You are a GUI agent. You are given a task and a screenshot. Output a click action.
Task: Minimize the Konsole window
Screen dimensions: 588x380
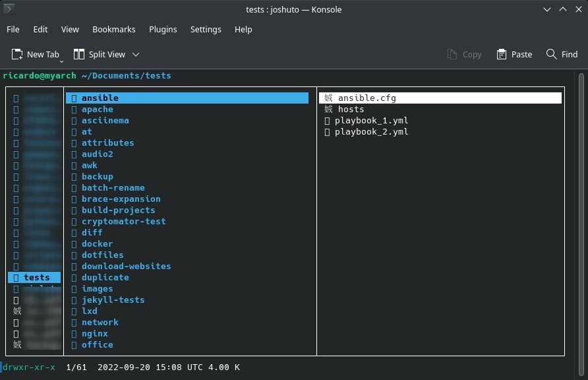tap(547, 9)
